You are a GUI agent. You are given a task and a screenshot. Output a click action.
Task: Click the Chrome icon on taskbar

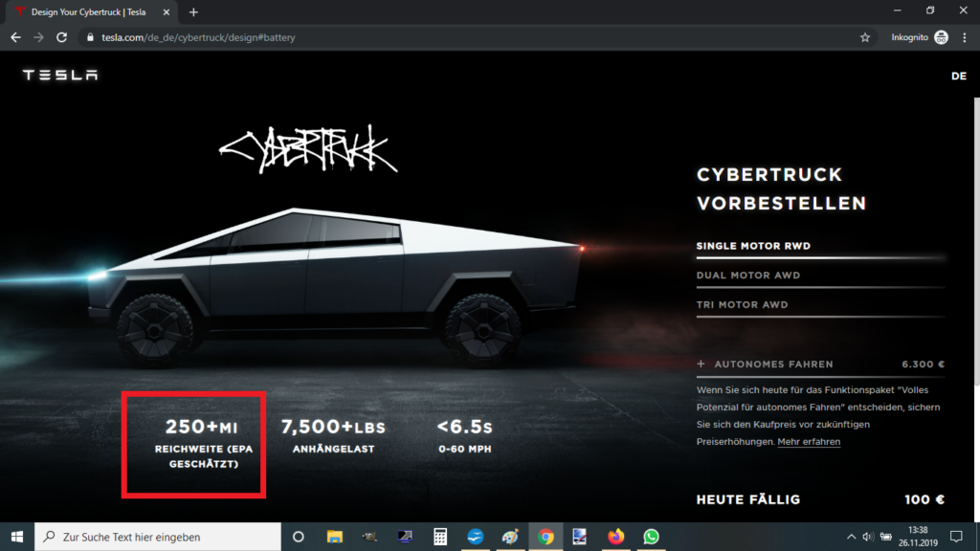tap(546, 537)
